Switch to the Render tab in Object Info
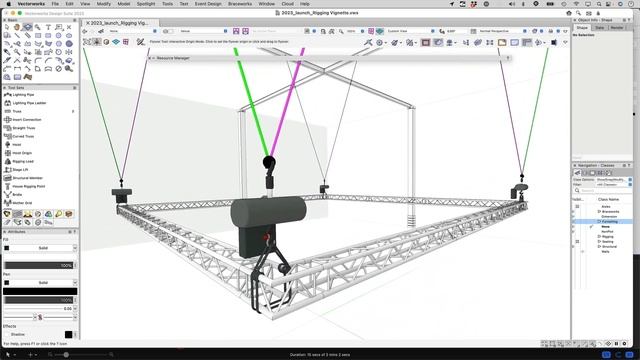This screenshot has height=360, width=640. (617, 28)
